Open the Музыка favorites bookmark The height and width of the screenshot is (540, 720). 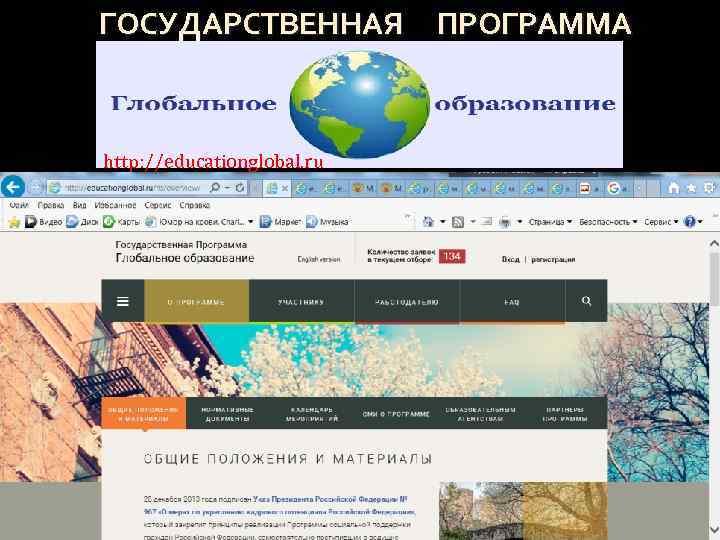click(327, 222)
